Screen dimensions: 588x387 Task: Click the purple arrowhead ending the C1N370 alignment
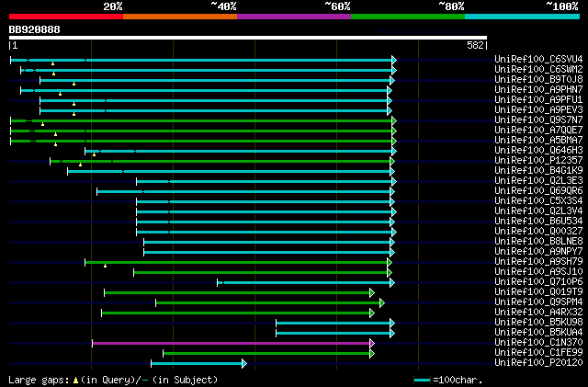click(x=372, y=343)
